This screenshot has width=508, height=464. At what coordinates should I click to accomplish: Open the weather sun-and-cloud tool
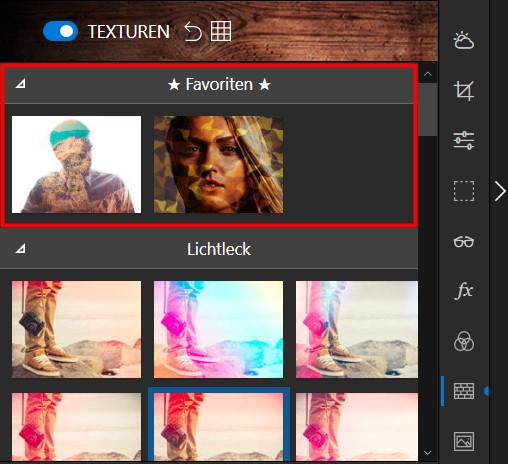[x=464, y=40]
